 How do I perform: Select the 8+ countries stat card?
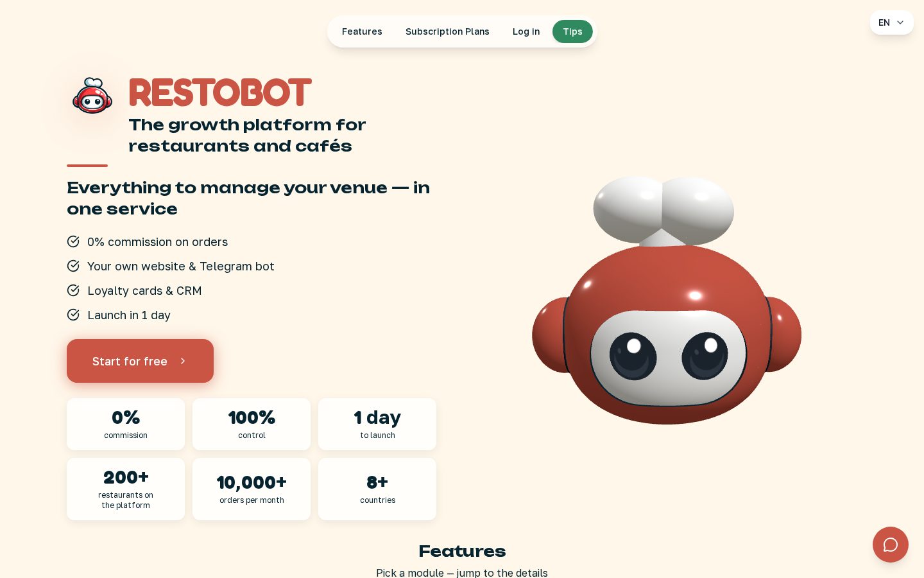click(x=377, y=489)
